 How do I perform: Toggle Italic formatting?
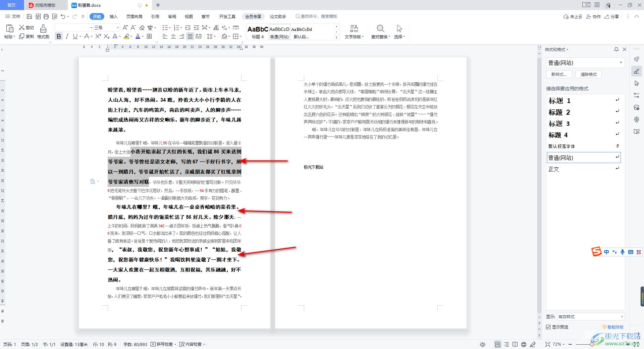pos(67,36)
